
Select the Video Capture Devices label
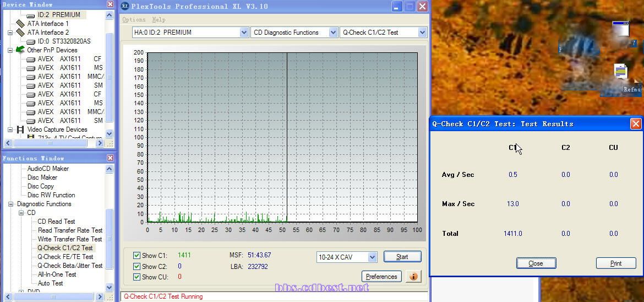(x=57, y=130)
